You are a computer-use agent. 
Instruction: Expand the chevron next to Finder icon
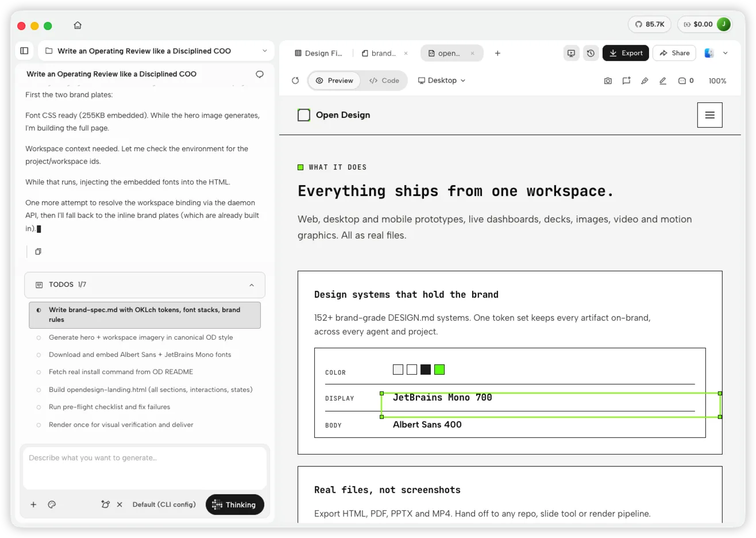(x=726, y=53)
